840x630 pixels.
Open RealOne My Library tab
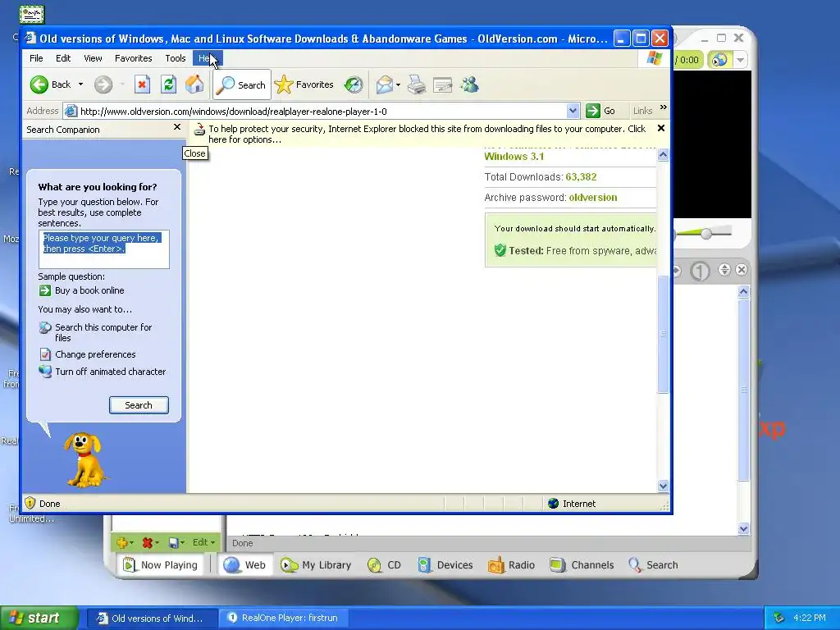[x=316, y=564]
